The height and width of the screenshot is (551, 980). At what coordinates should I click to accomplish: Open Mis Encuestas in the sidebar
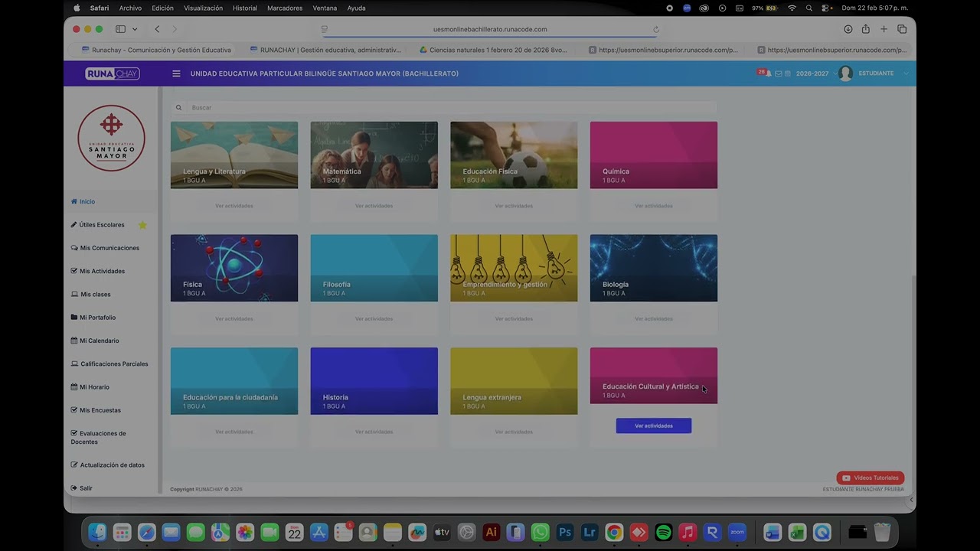pos(96,410)
